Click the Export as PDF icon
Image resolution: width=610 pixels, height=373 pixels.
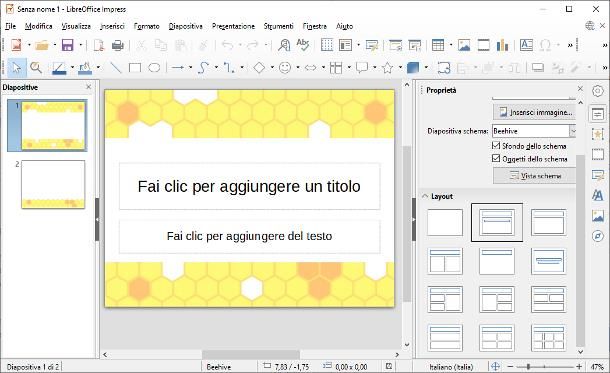click(x=99, y=45)
